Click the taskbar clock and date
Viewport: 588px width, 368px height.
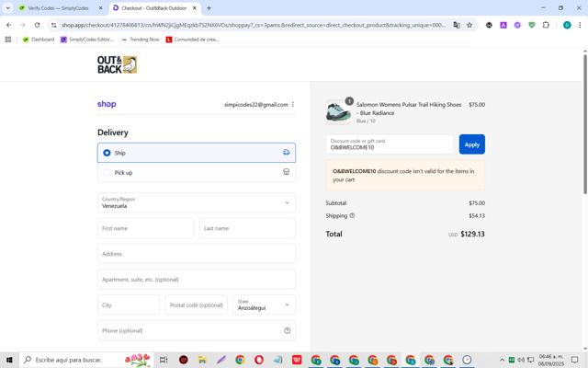551,360
